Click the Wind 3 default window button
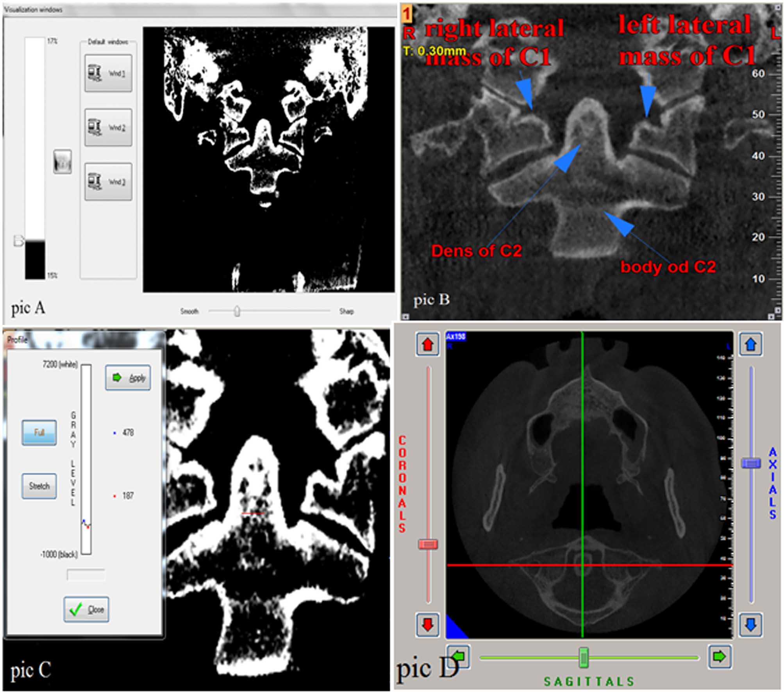 click(x=108, y=182)
